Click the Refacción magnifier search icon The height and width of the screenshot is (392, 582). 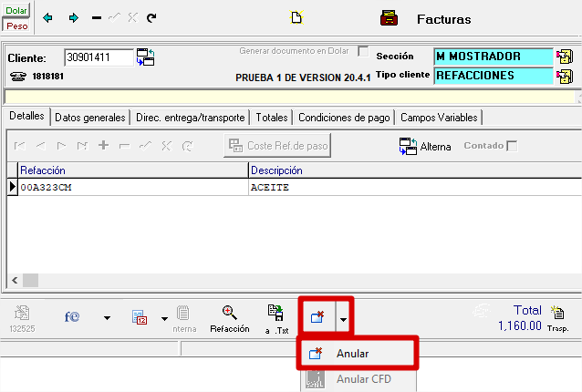coord(229,318)
